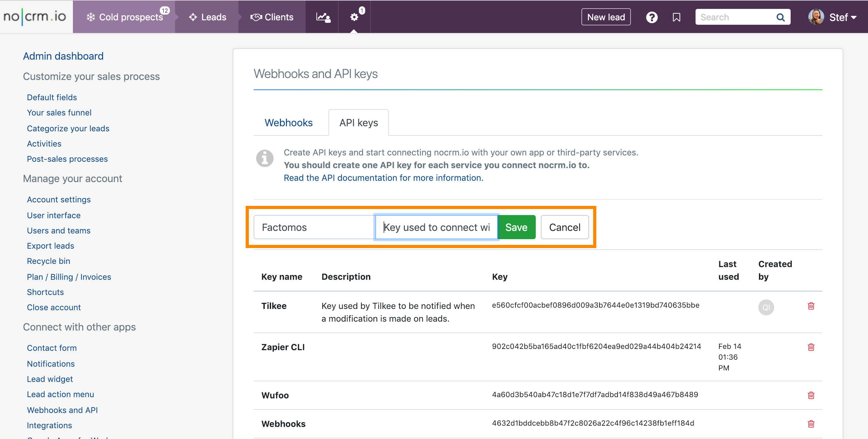Click trash icon for Zapier CLI key
868x439 pixels.
[811, 347]
